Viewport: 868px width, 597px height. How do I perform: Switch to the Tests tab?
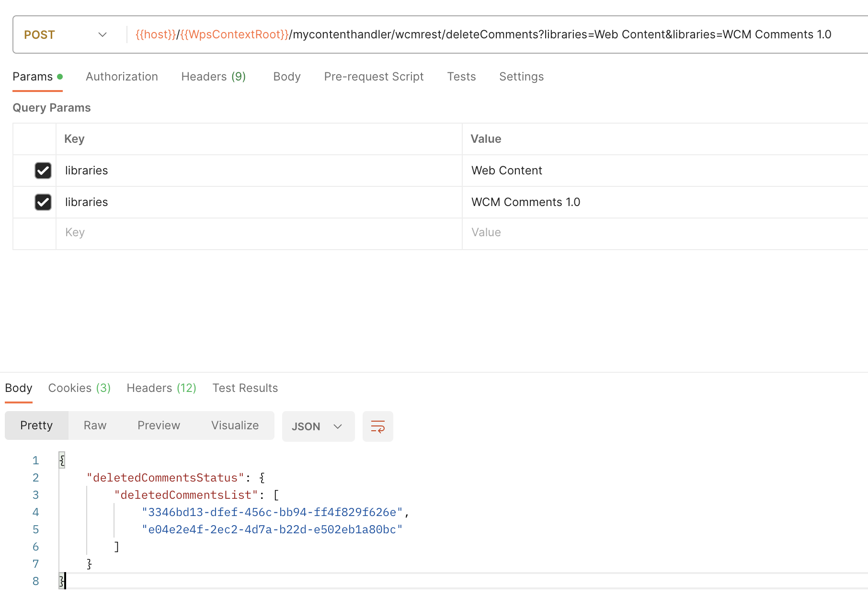tap(461, 77)
